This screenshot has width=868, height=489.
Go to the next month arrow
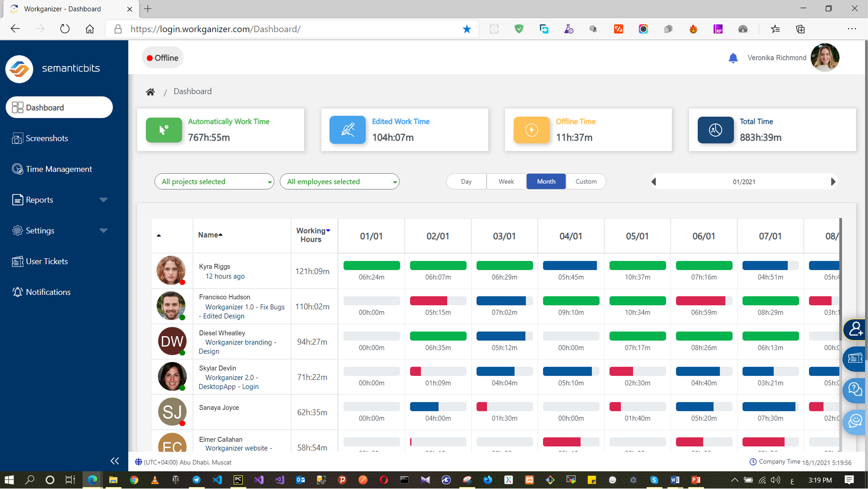[x=833, y=182]
